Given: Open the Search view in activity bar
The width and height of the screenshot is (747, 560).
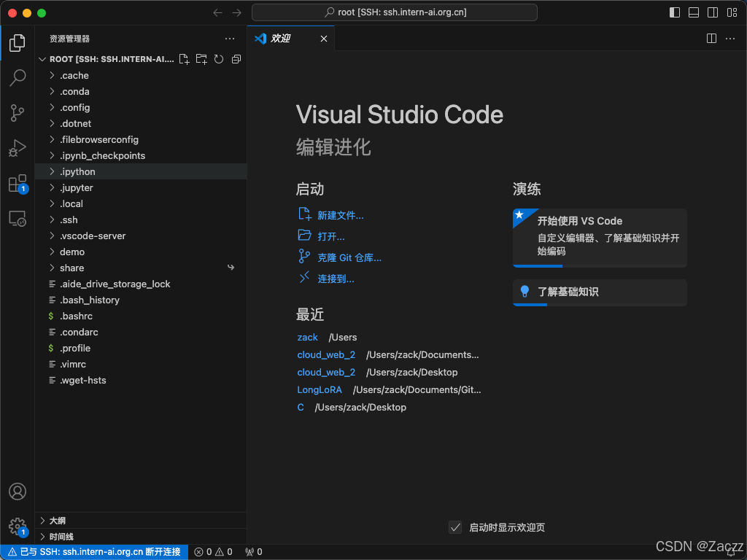Looking at the screenshot, I should click(18, 77).
